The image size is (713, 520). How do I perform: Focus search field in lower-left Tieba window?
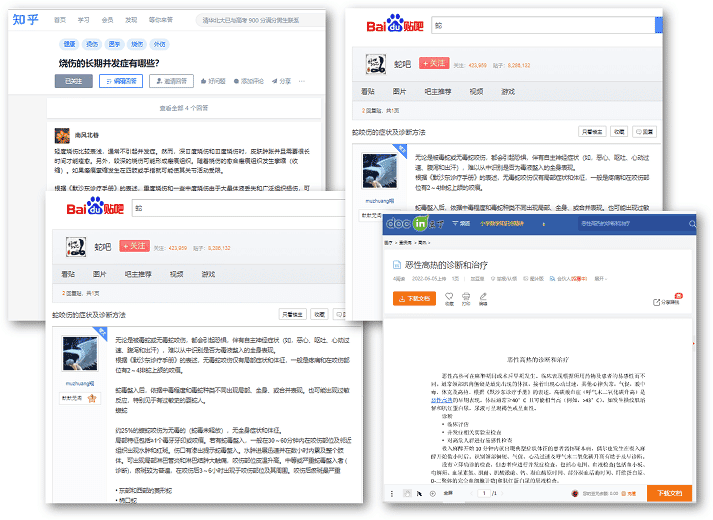coord(238,208)
